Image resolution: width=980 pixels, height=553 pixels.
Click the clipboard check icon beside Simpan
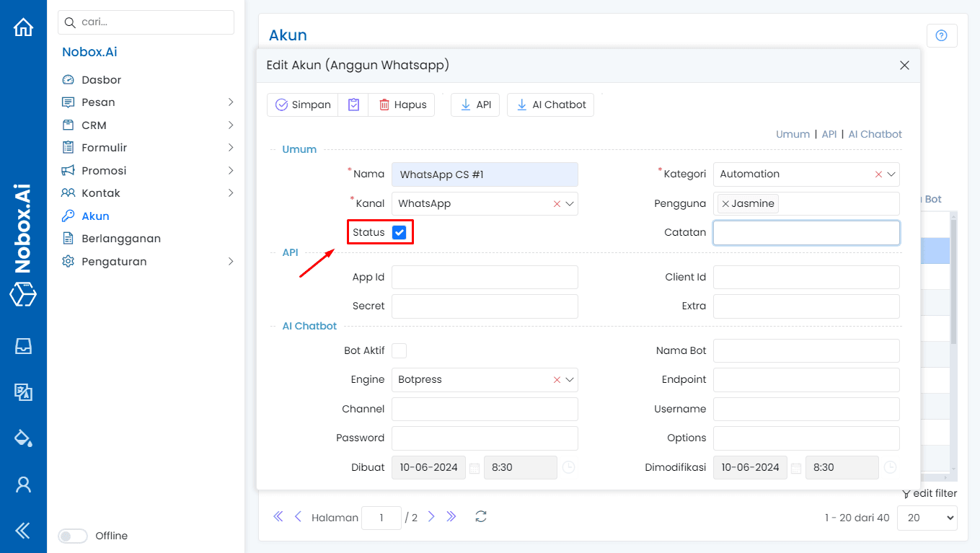click(353, 105)
